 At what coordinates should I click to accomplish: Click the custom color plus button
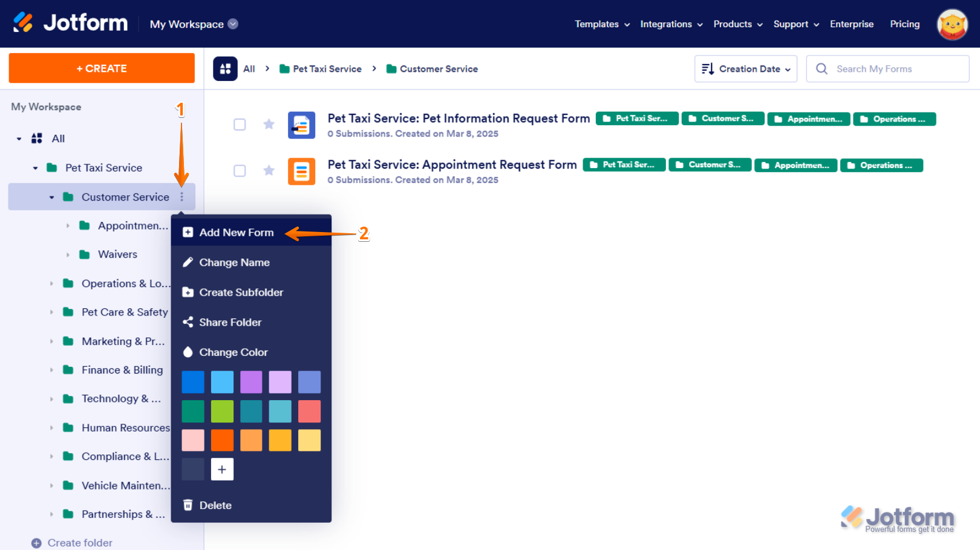coord(222,469)
